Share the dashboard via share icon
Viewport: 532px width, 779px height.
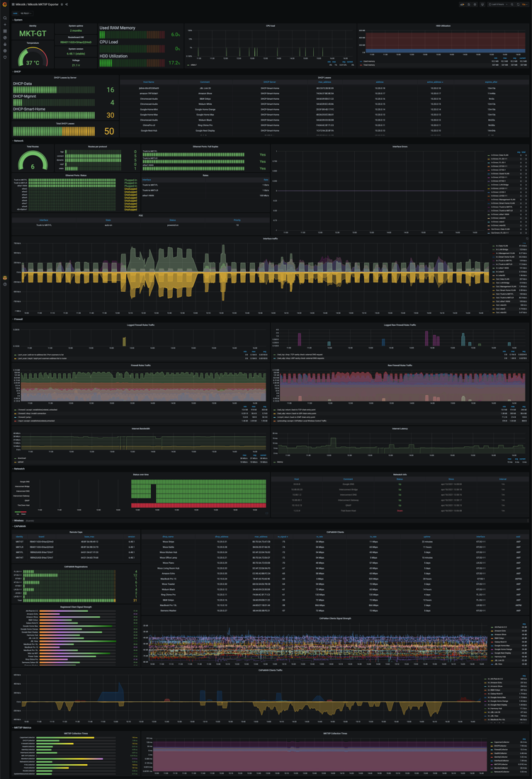pyautogui.click(x=67, y=4)
